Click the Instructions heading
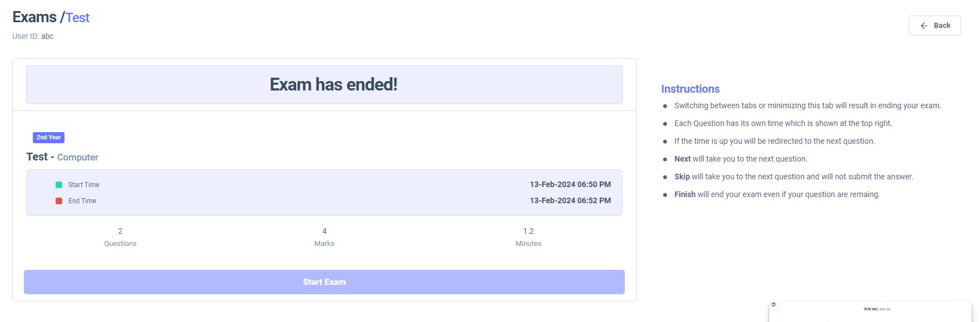Image resolution: width=980 pixels, height=322 pixels. [690, 89]
